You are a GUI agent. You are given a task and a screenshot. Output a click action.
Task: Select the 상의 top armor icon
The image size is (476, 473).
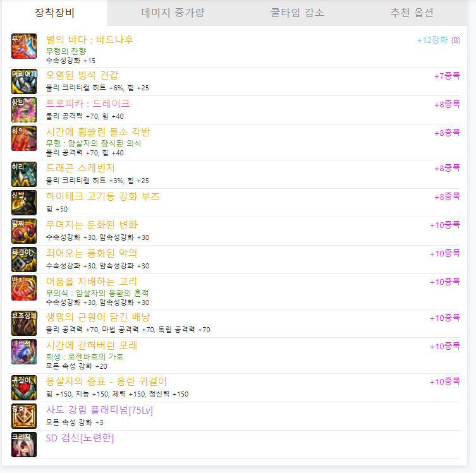pyautogui.click(x=24, y=110)
